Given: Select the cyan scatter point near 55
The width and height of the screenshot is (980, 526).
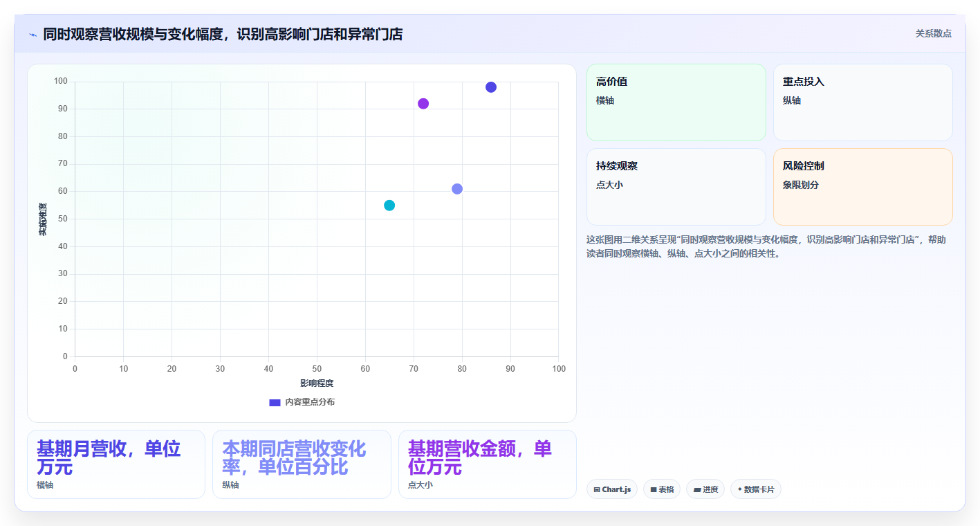Looking at the screenshot, I should (x=389, y=206).
